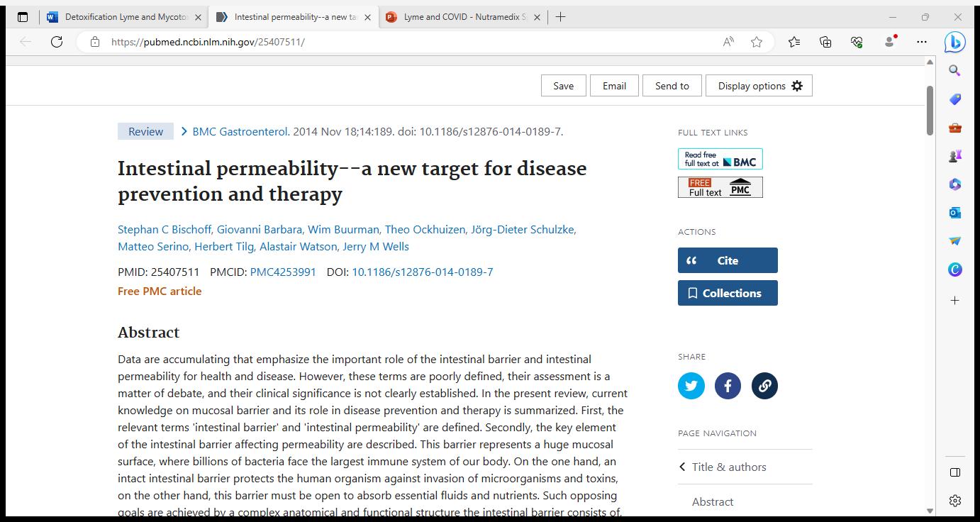980x522 pixels.
Task: Open browser Collections icon
Action: click(825, 42)
